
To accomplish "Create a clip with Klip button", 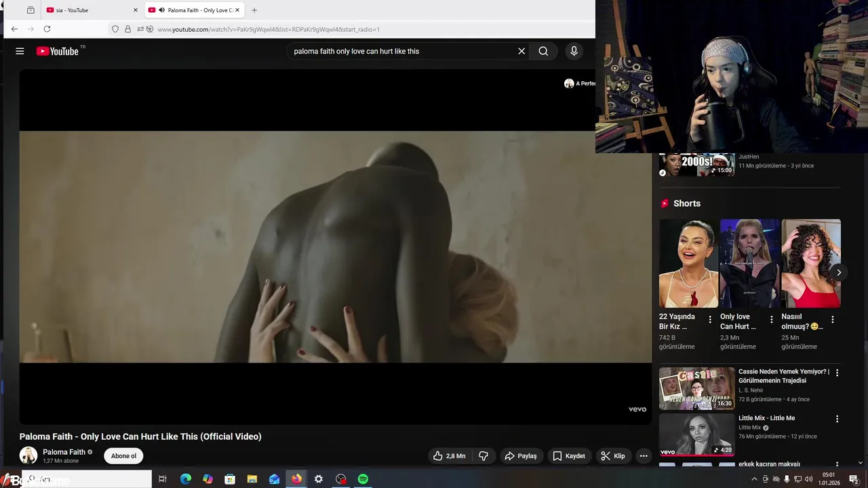I will (x=613, y=456).
